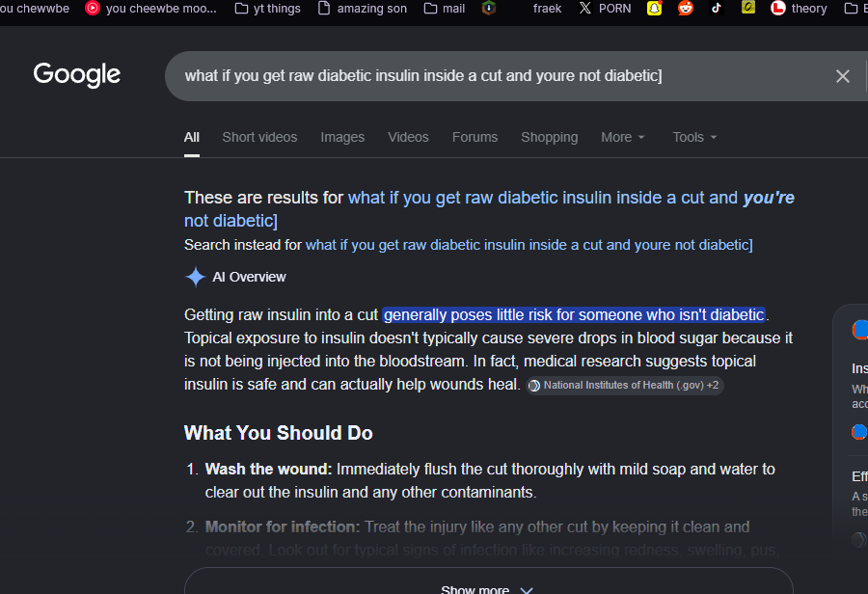The image size is (868, 594).
Task: Click the 'AI Overview' label text
Action: pos(249,277)
